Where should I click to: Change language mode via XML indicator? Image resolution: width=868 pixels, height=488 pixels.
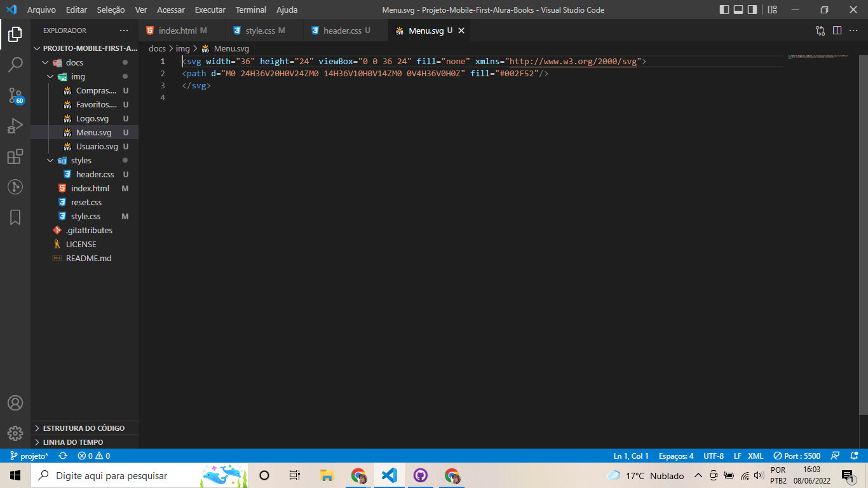click(756, 456)
